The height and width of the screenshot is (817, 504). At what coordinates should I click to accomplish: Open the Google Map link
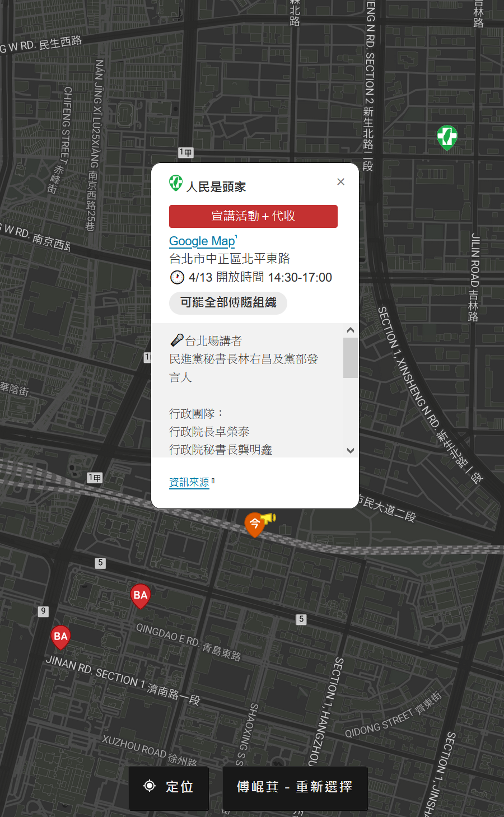point(203,241)
